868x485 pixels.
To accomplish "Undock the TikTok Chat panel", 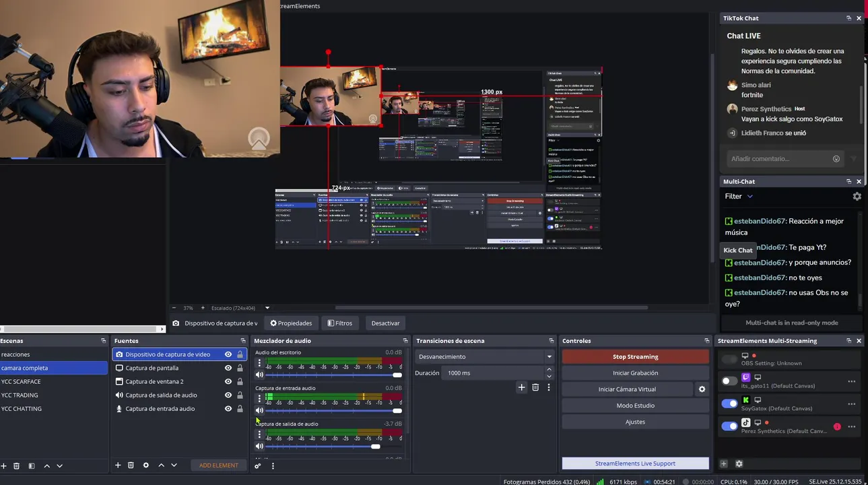I will (x=848, y=18).
